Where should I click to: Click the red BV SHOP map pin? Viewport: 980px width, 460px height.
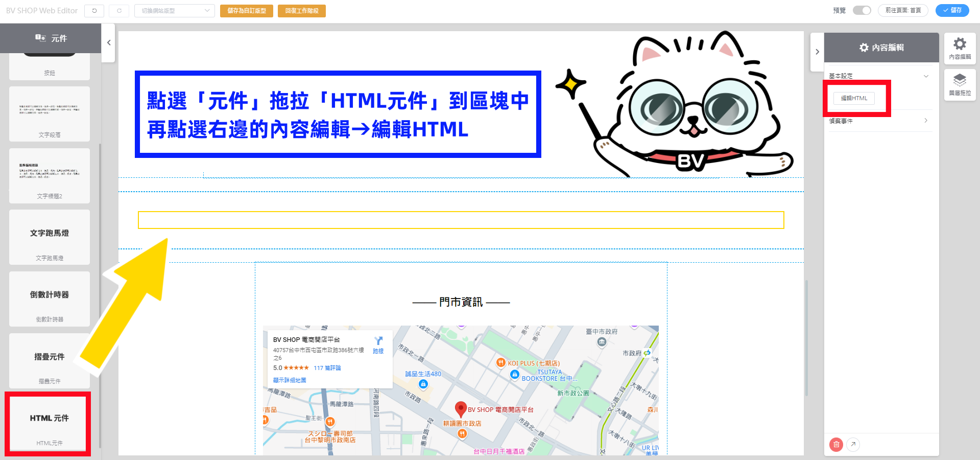pyautogui.click(x=461, y=409)
